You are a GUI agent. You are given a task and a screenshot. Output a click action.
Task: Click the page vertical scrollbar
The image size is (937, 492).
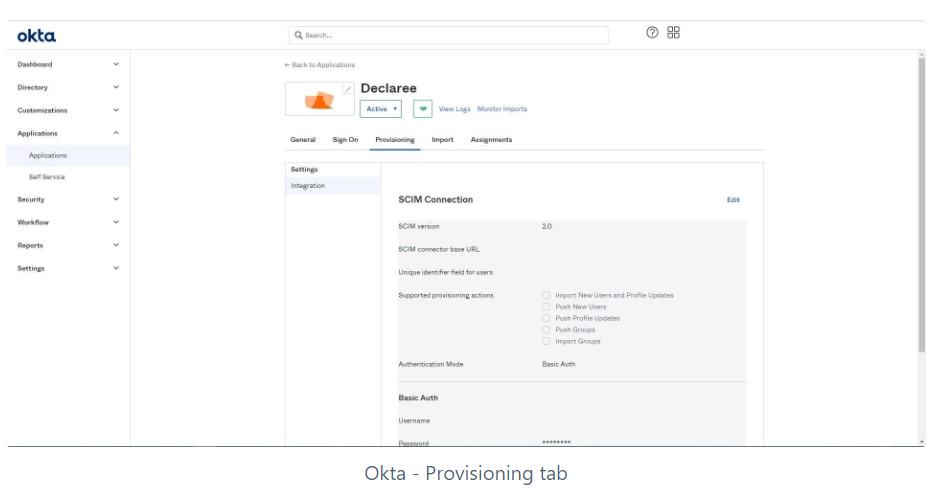coord(921,200)
